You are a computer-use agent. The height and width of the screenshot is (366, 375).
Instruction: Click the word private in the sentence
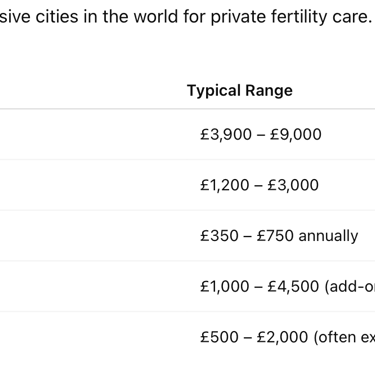(x=239, y=17)
